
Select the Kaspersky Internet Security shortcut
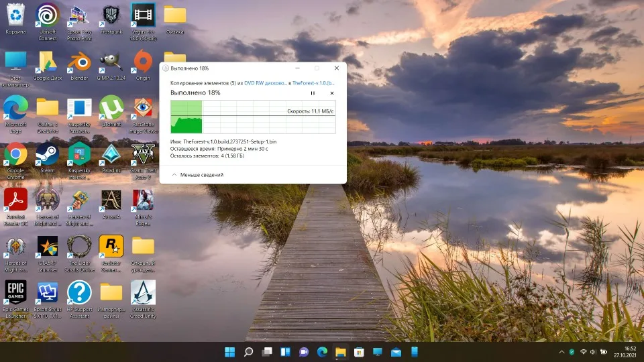[79, 161]
